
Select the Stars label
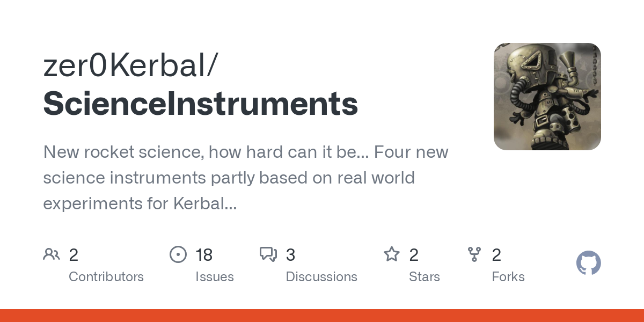[425, 277]
